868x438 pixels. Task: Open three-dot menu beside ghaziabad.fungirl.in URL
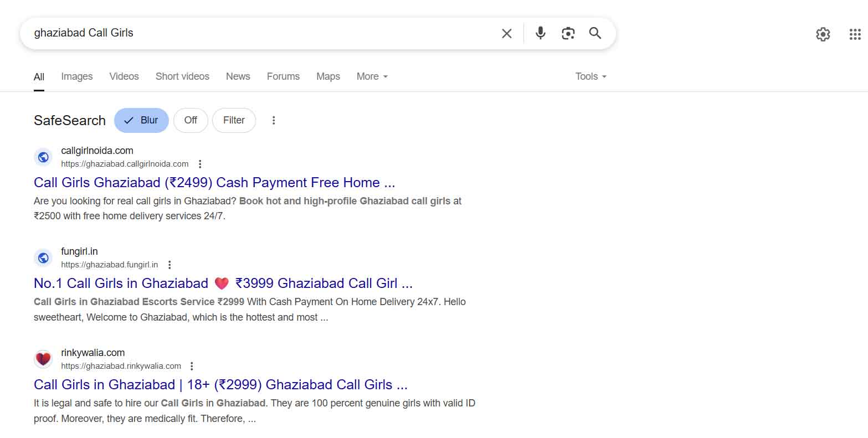(x=170, y=265)
